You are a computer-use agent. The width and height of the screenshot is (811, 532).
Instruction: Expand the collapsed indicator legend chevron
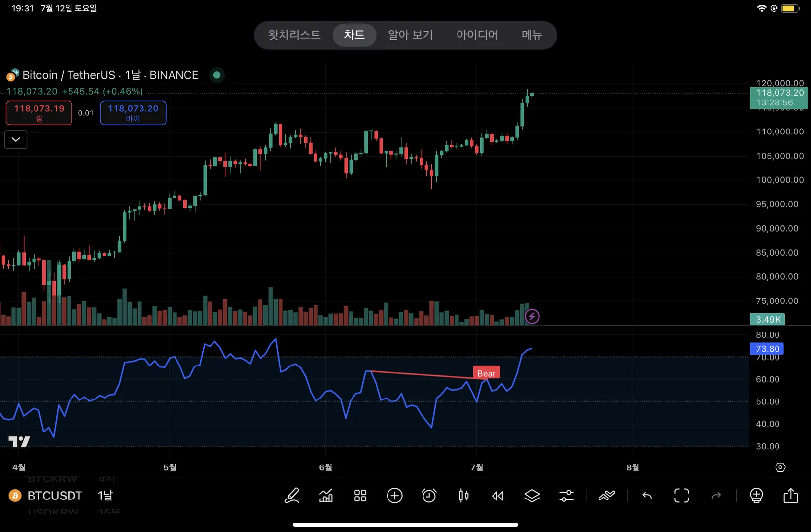16,139
